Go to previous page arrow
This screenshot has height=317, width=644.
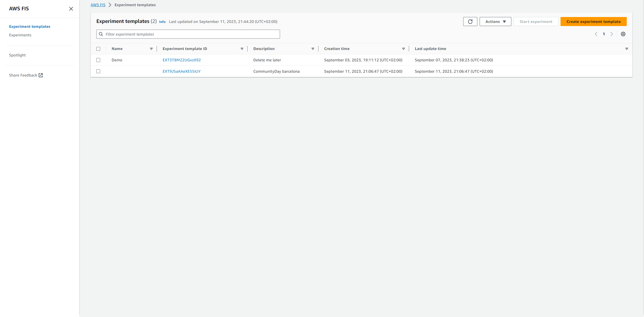coord(596,34)
